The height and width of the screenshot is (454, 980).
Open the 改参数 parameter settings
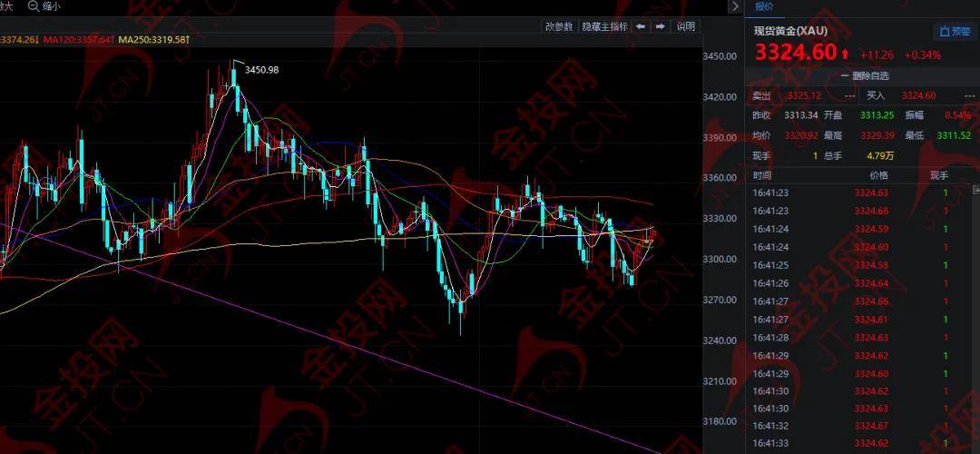point(559,26)
